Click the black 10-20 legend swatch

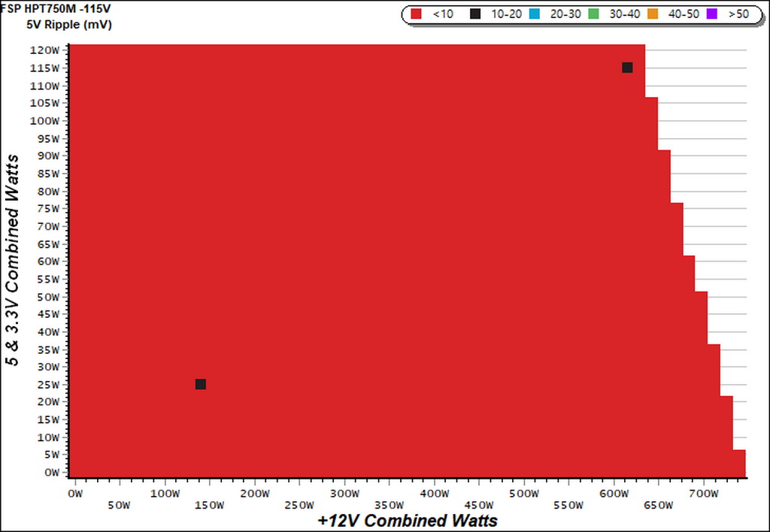coord(475,14)
